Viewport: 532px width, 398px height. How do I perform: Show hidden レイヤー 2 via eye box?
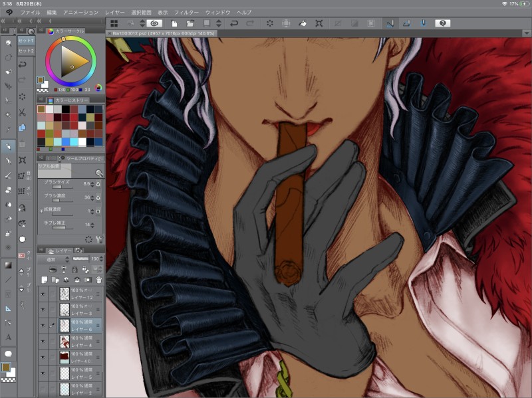pyautogui.click(x=43, y=389)
